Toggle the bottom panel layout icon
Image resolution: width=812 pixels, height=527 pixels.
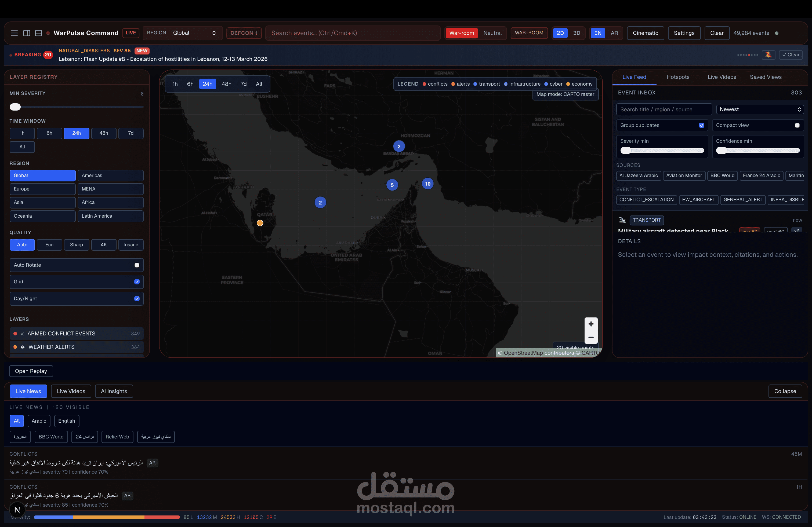(x=39, y=33)
